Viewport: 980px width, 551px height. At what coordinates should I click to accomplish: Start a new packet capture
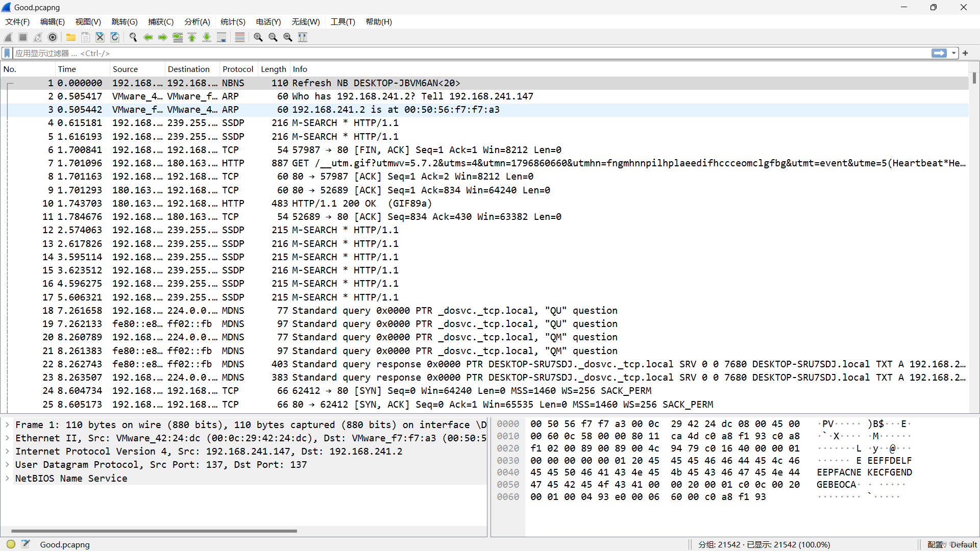pyautogui.click(x=8, y=37)
